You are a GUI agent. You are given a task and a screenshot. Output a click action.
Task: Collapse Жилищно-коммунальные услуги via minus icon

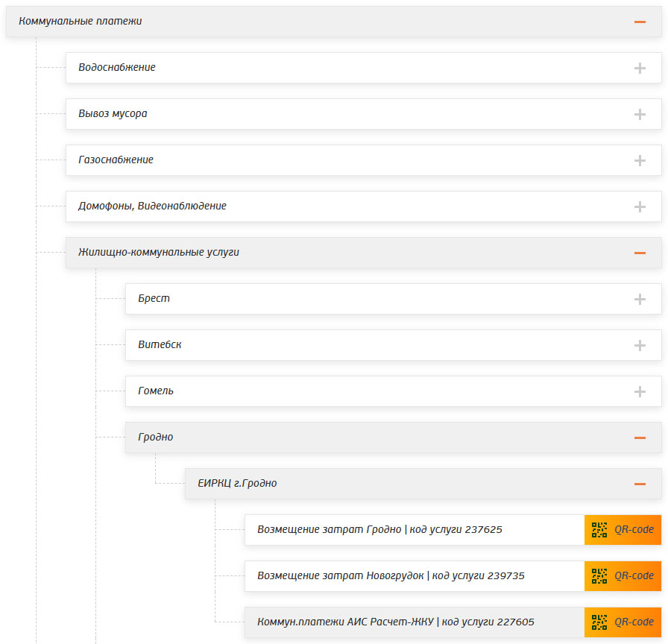[640, 253]
